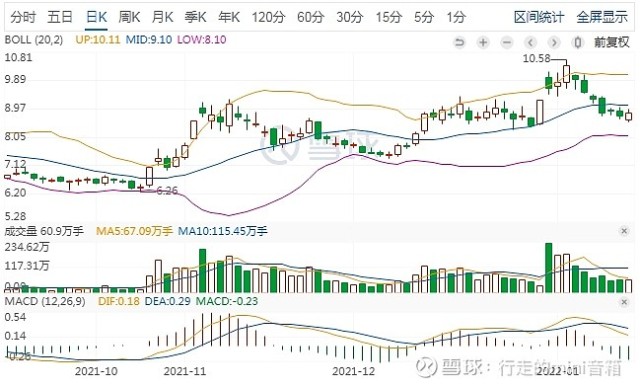
Task: Click the 10.58 high price marker
Action: 537,58
